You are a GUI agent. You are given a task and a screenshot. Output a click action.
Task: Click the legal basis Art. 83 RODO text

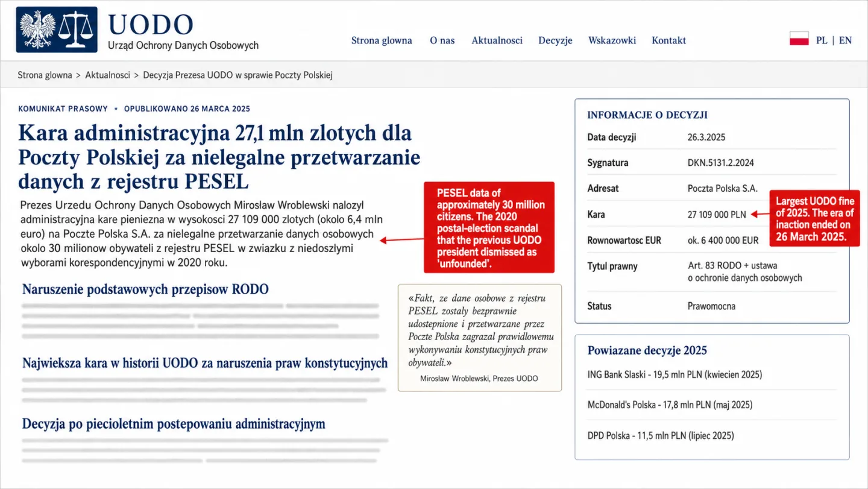[745, 272]
